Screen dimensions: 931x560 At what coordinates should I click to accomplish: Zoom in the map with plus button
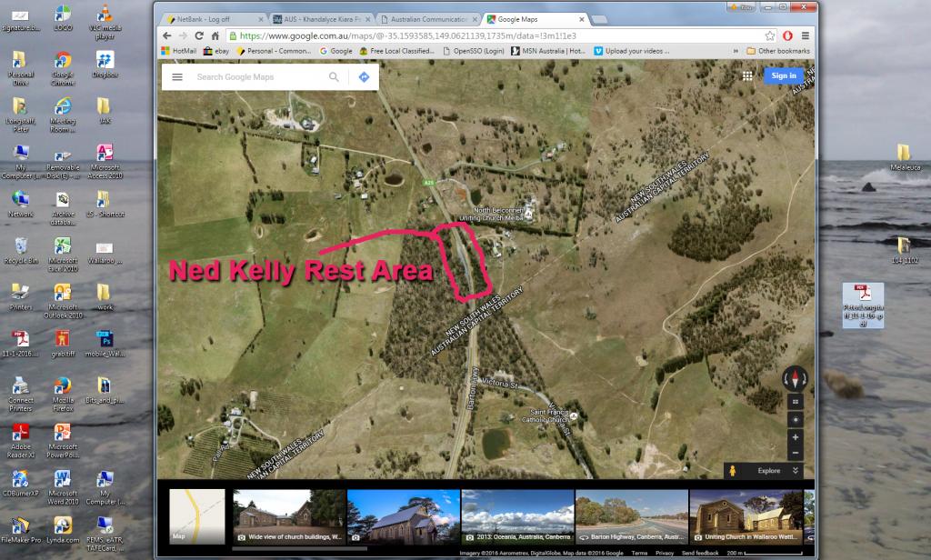tap(796, 437)
